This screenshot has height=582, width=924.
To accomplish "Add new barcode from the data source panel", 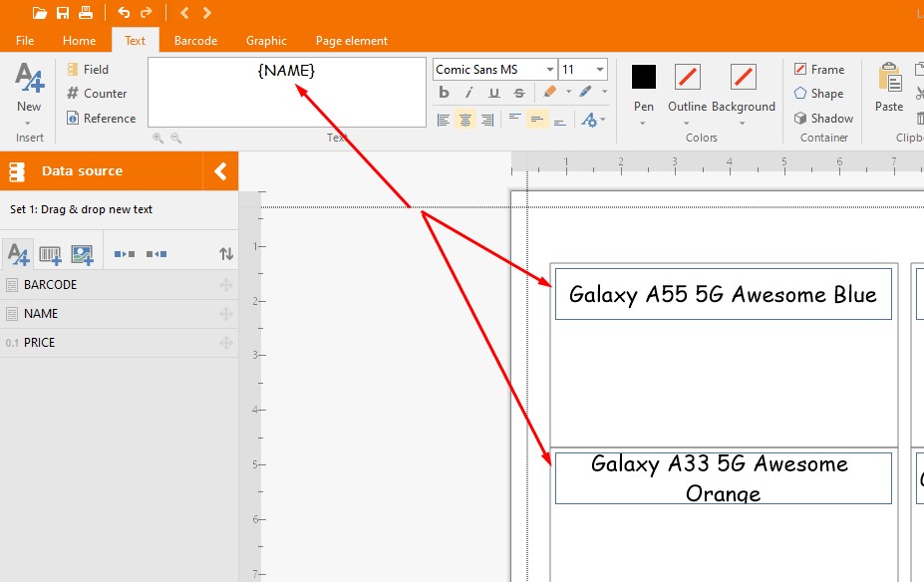I will [50, 255].
